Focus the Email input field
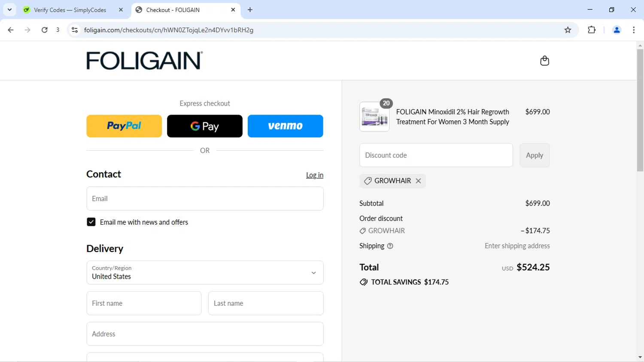The width and height of the screenshot is (644, 362). click(205, 198)
